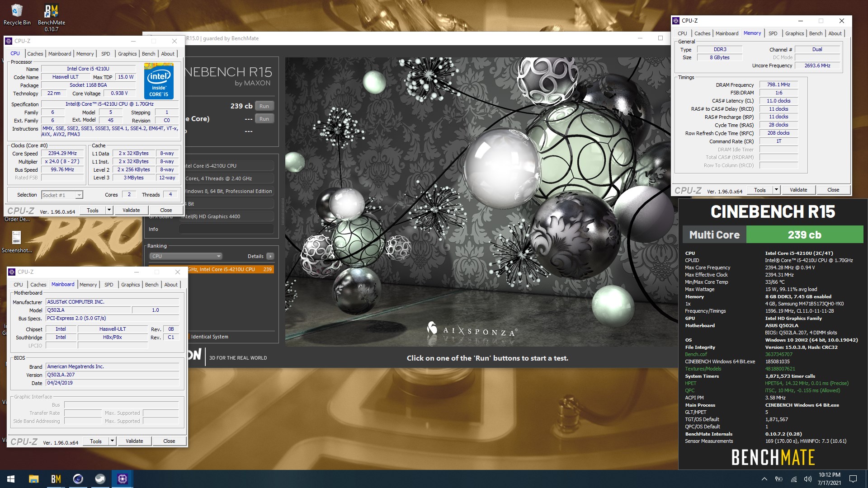Maximize the Cinebench window
Viewport: 868px width, 488px height.
660,38
